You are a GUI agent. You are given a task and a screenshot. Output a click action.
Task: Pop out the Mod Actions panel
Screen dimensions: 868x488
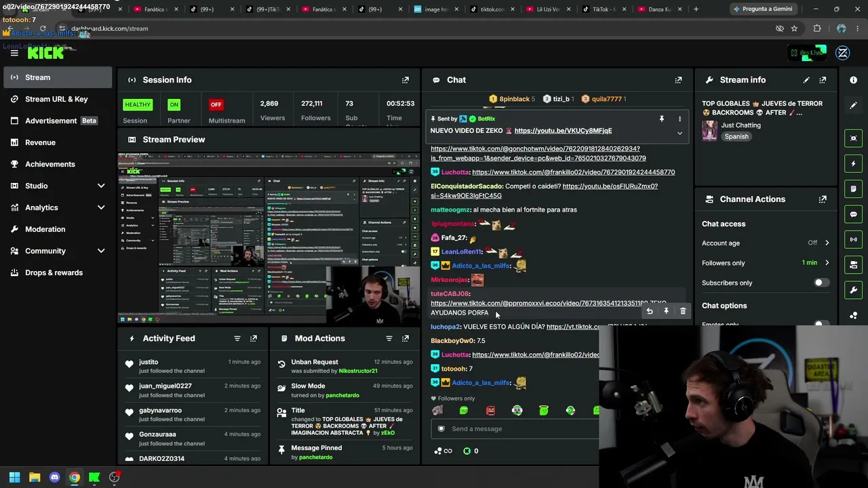(406, 338)
